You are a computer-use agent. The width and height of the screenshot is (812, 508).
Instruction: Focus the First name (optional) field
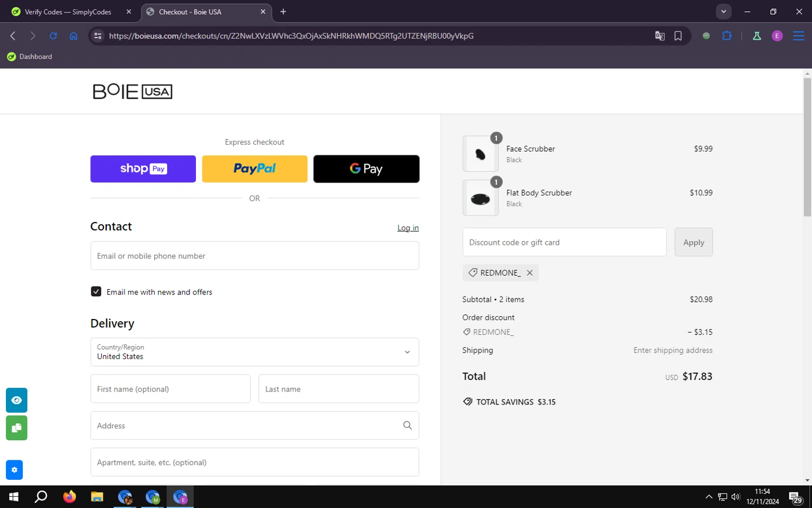pos(171,389)
